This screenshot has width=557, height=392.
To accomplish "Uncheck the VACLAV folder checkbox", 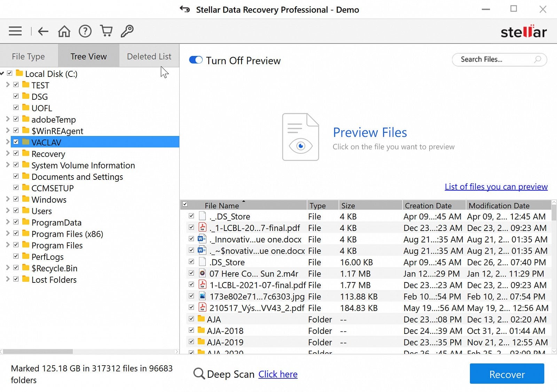I will (x=16, y=142).
